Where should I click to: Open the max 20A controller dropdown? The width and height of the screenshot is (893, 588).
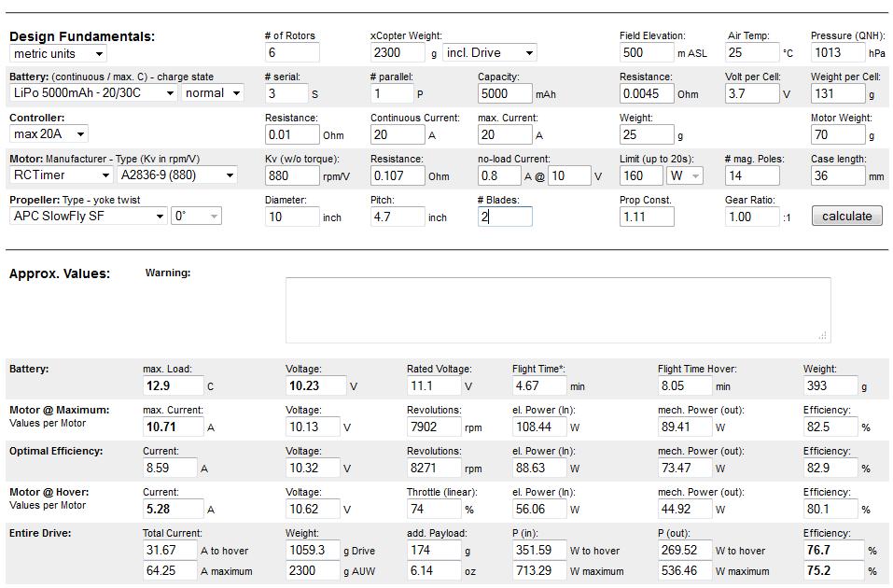click(49, 133)
